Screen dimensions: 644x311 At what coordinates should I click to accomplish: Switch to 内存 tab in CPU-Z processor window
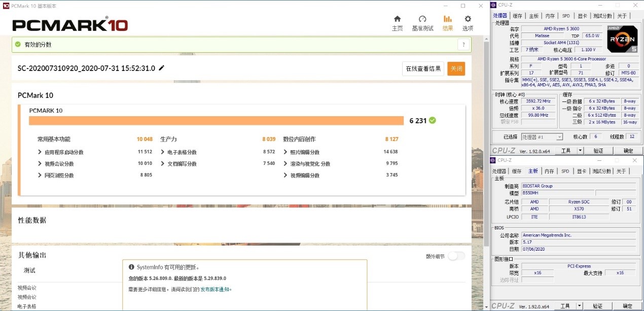coord(550,16)
